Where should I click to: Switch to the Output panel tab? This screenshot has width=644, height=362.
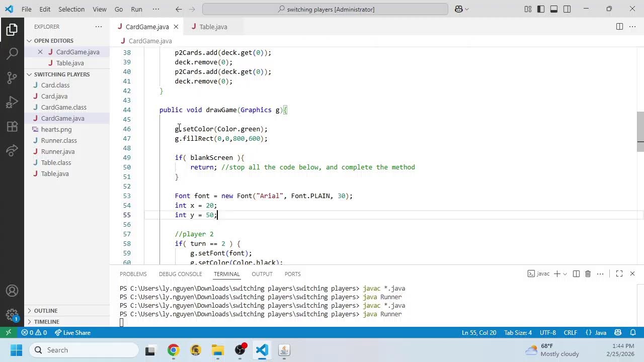pos(262,274)
